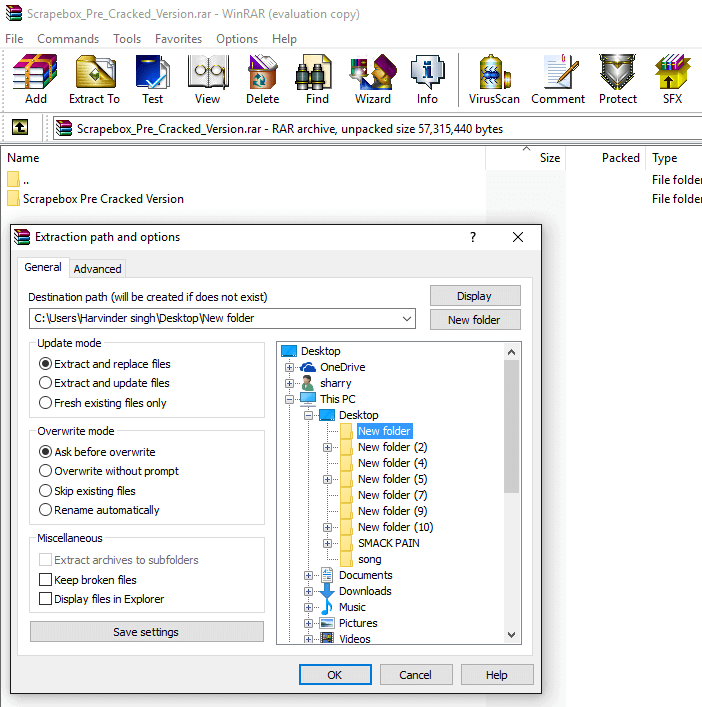Image resolution: width=702 pixels, height=707 pixels.
Task: Switch to the Advanced tab
Action: coord(97,269)
